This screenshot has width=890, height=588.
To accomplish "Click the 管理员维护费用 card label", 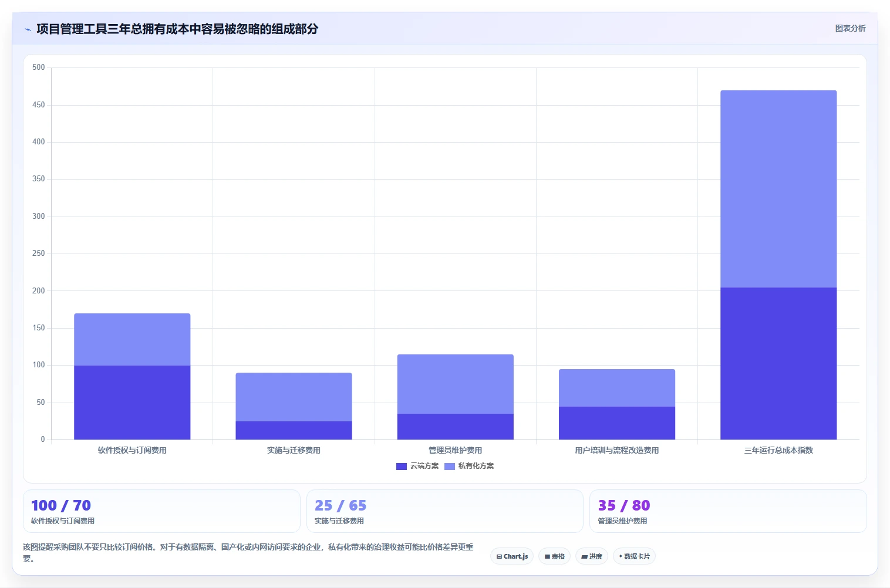I will (622, 521).
